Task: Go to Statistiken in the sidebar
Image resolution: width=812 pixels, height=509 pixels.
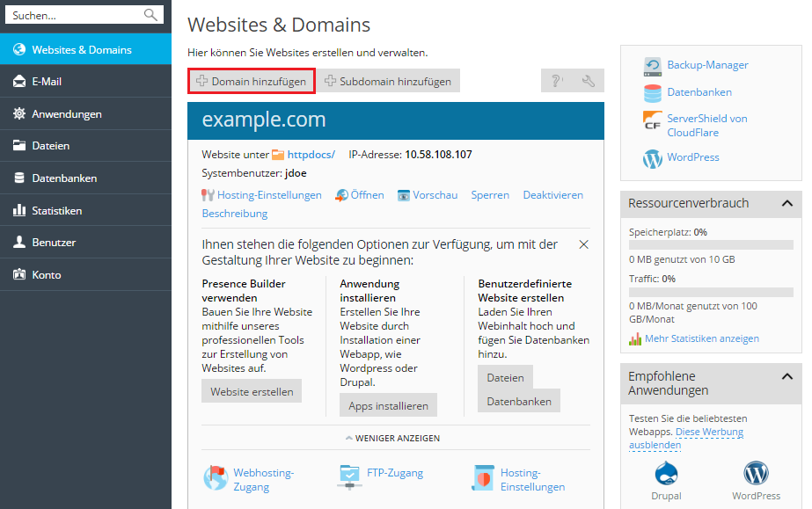Action: (x=85, y=211)
